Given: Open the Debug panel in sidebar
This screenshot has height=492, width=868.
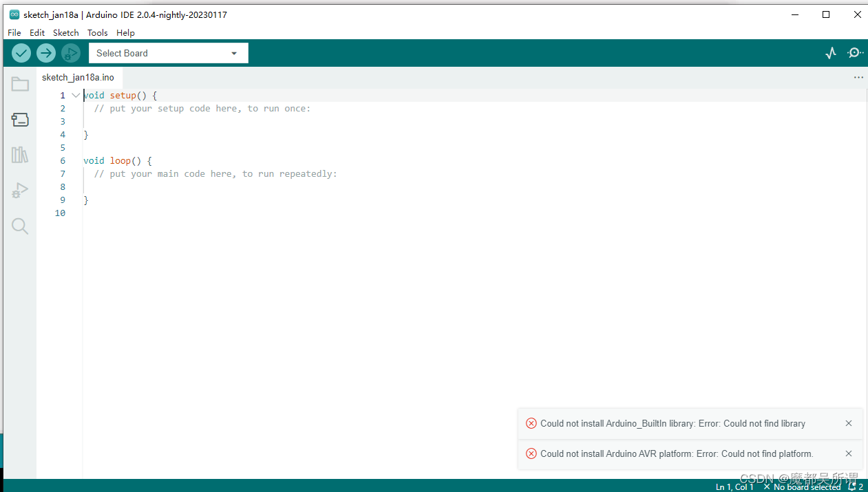Looking at the screenshot, I should (19, 190).
